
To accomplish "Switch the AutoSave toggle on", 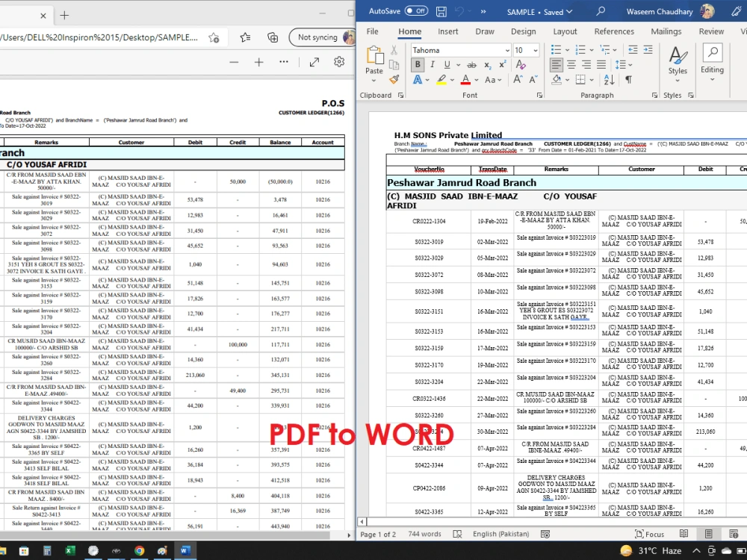I will point(416,11).
